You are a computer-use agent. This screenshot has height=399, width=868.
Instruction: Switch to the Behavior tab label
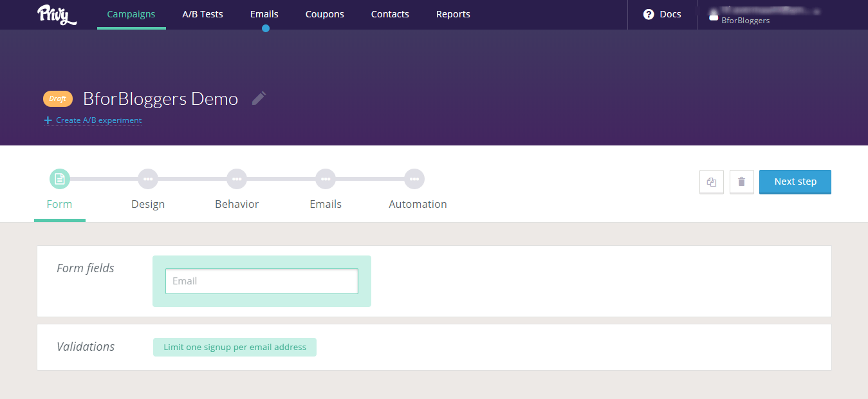[237, 204]
